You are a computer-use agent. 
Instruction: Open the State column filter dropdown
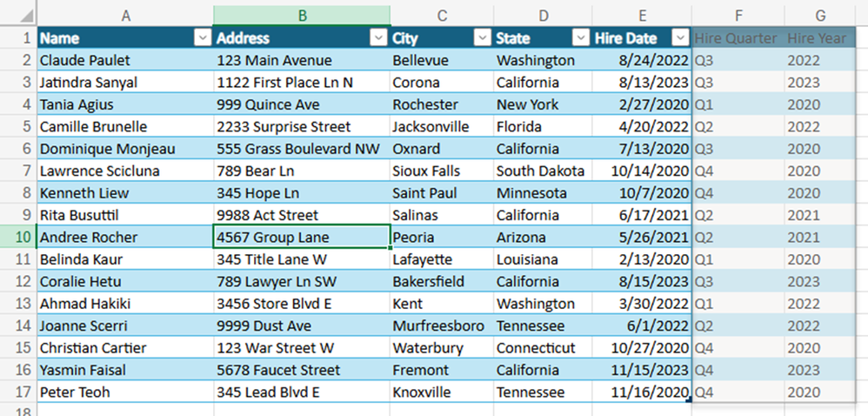point(581,37)
